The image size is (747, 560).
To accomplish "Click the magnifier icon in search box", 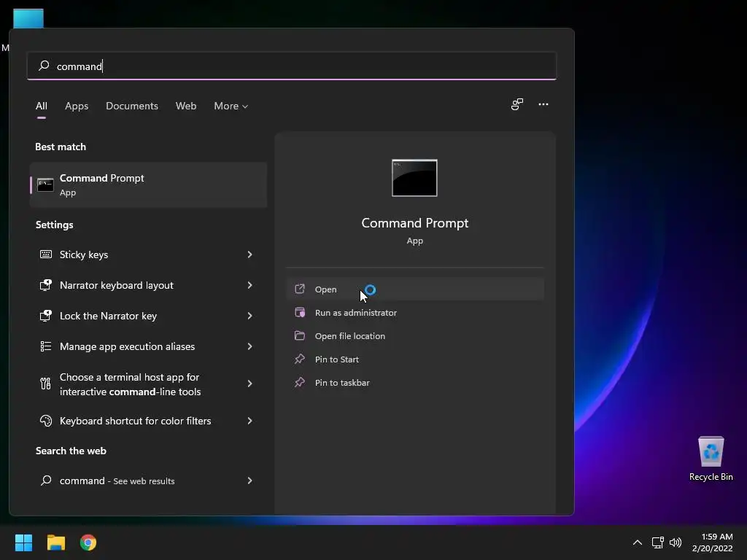I will (x=44, y=65).
